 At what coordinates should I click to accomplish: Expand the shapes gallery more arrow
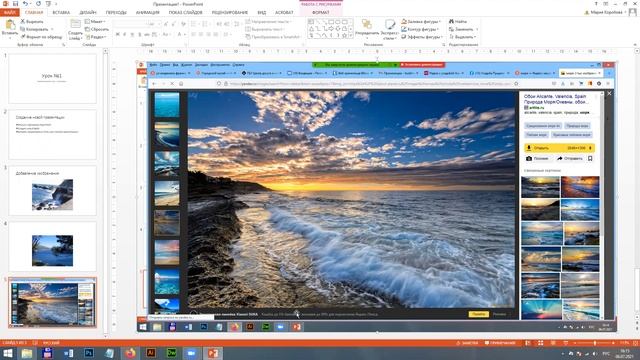(x=351, y=36)
